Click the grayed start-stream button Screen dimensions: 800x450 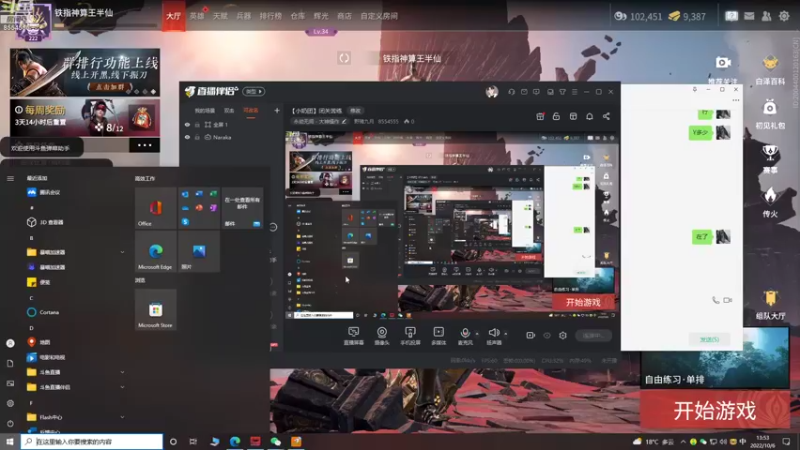[x=593, y=335]
